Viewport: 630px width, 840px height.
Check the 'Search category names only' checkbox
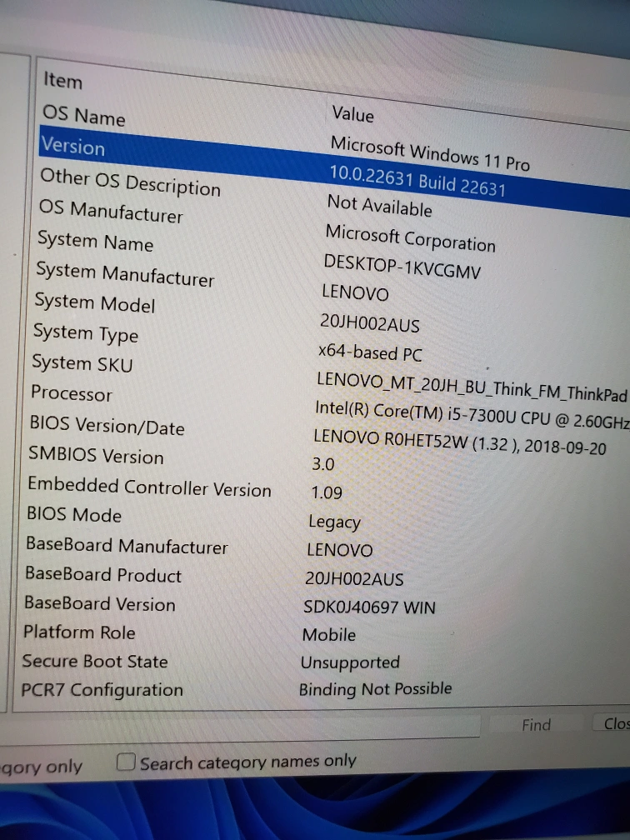[x=126, y=762]
